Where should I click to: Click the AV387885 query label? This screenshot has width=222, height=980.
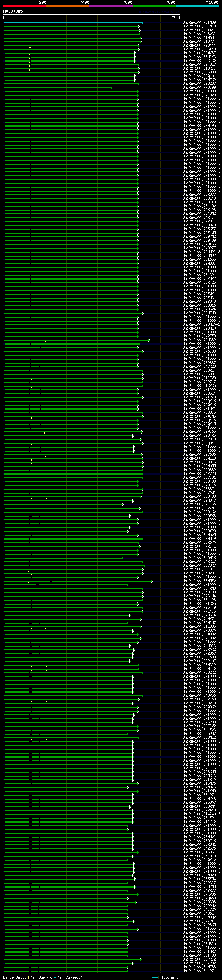(13, 11)
